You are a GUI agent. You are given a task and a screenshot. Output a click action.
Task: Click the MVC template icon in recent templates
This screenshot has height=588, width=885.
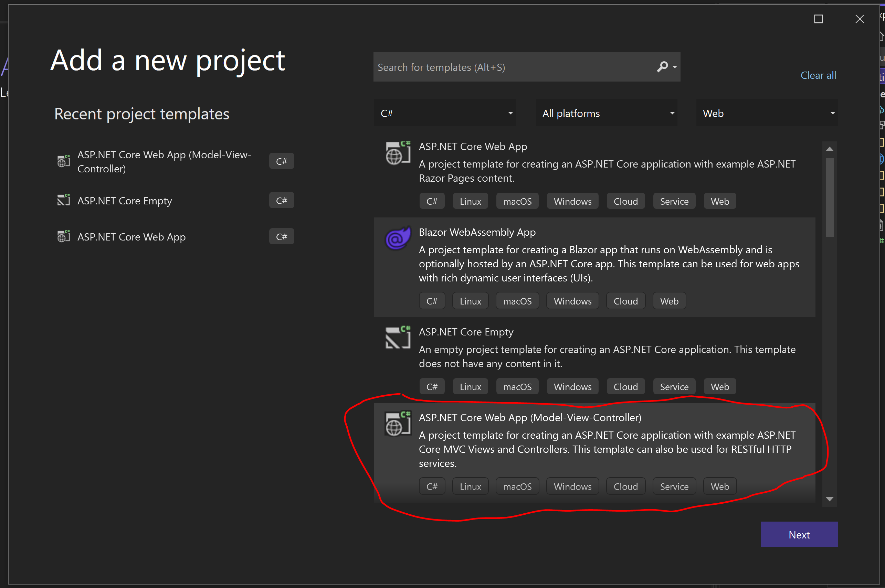click(63, 161)
